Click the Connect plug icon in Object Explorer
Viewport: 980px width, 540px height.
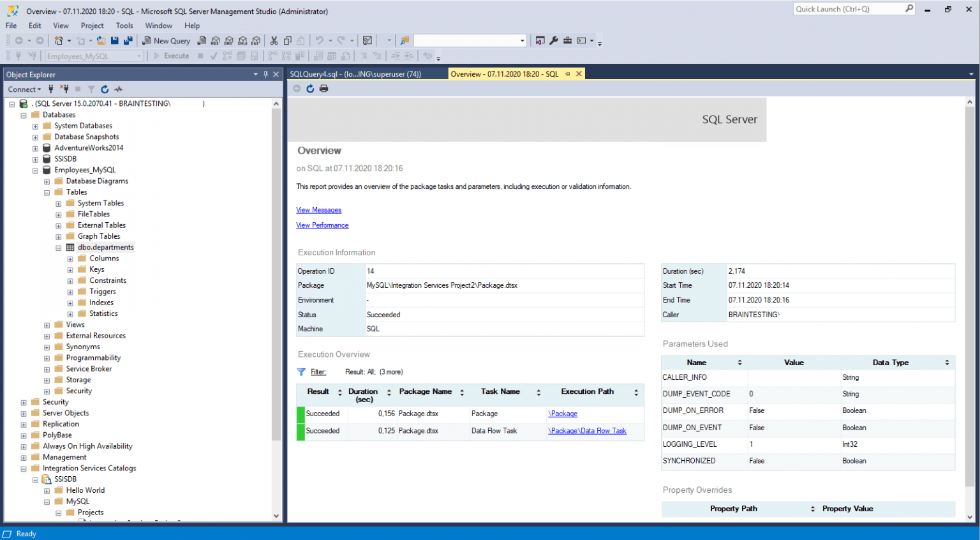coord(51,89)
